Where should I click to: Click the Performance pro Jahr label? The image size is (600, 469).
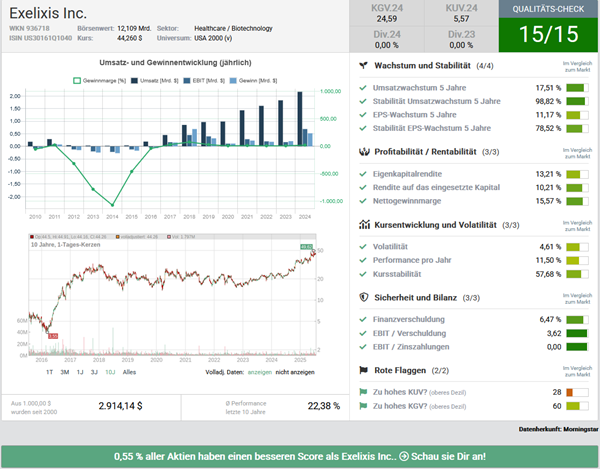tap(412, 260)
